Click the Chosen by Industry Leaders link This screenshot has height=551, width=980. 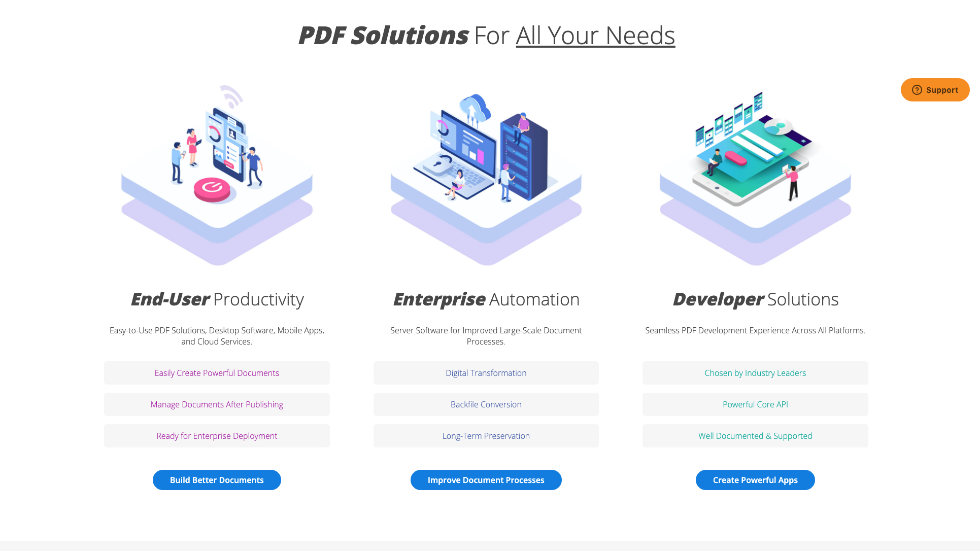(x=755, y=373)
